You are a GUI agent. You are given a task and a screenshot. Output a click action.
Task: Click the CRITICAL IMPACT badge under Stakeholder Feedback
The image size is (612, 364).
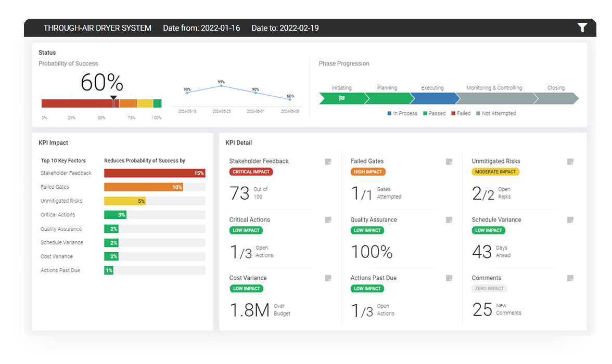[x=251, y=172]
